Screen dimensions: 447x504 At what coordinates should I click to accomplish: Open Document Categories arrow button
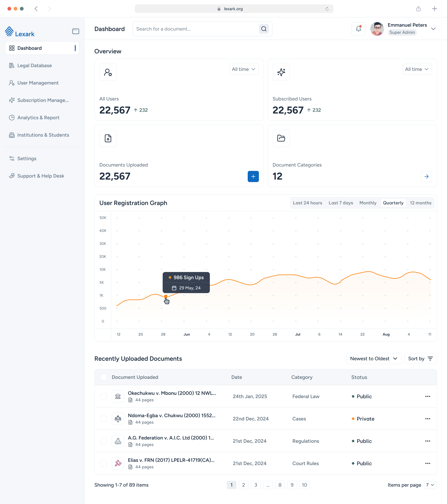tap(426, 177)
